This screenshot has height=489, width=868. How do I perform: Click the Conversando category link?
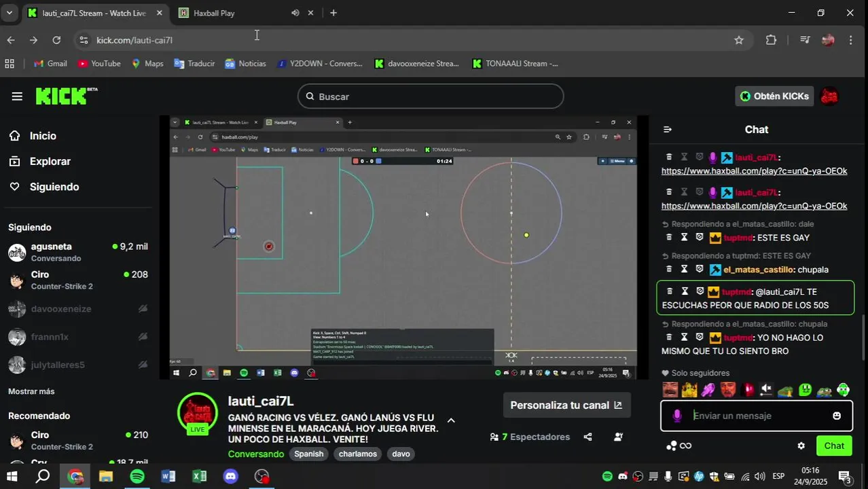[256, 454]
